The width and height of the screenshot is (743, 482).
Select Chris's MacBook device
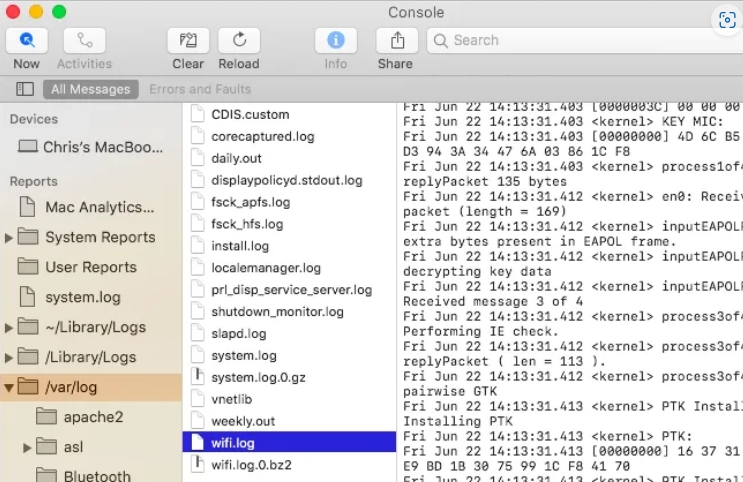(x=91, y=147)
